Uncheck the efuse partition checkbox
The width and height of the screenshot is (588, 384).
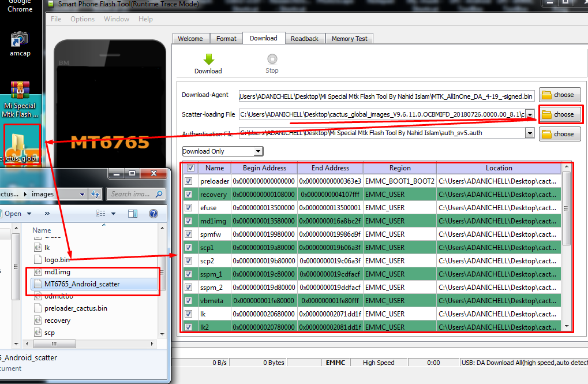click(x=188, y=207)
